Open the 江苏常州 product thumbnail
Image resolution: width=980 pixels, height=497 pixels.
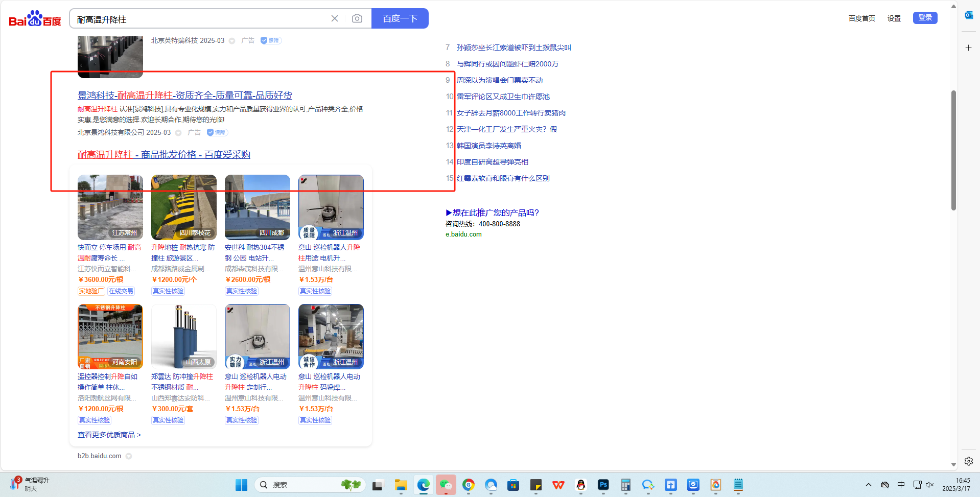point(110,207)
